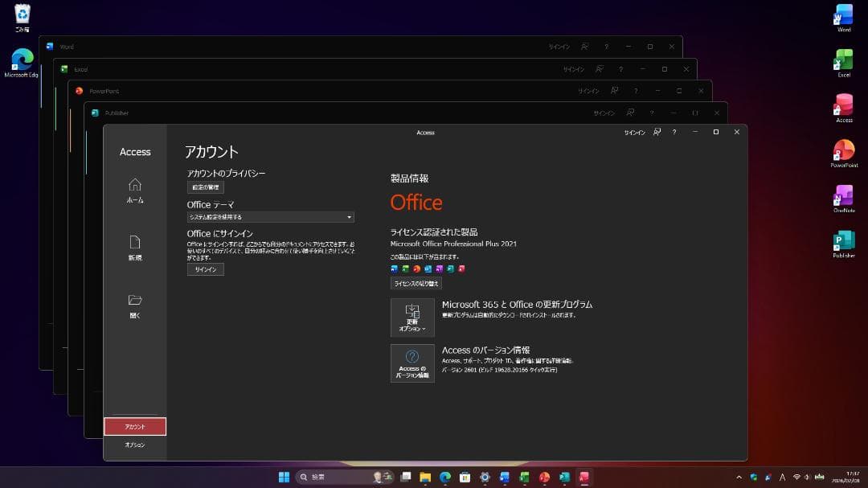Switch to the アカウント section

(x=134, y=426)
